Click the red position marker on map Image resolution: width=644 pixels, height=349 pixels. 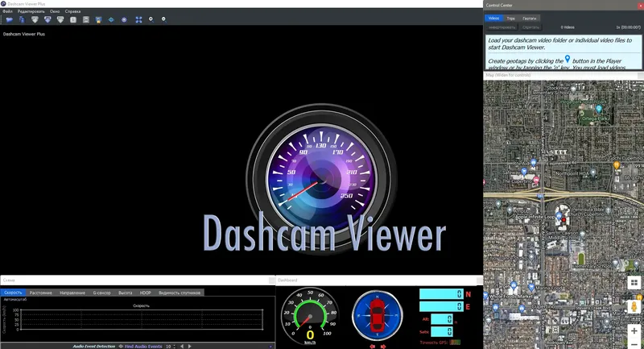click(x=564, y=220)
